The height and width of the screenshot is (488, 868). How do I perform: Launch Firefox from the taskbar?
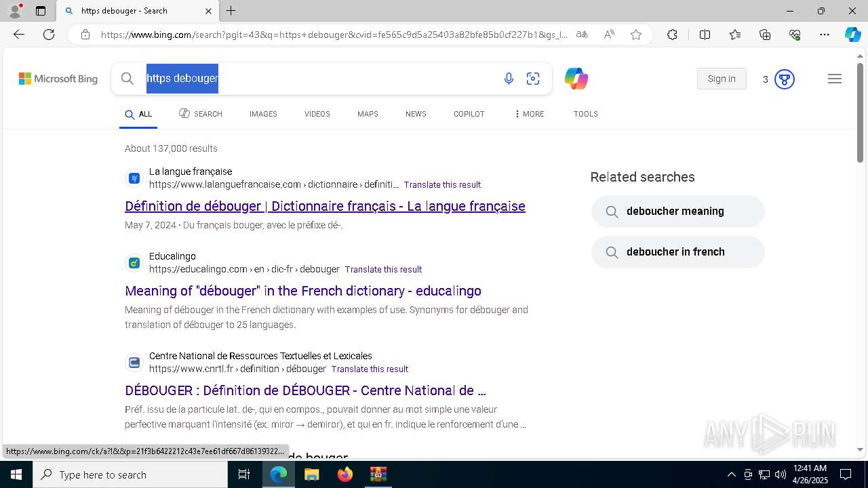coord(344,474)
